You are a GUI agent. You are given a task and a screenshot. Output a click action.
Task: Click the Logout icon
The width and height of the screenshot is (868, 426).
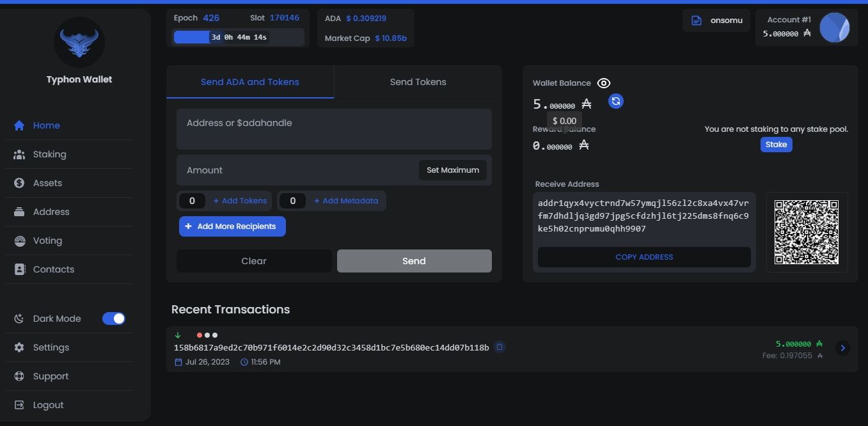tap(19, 405)
